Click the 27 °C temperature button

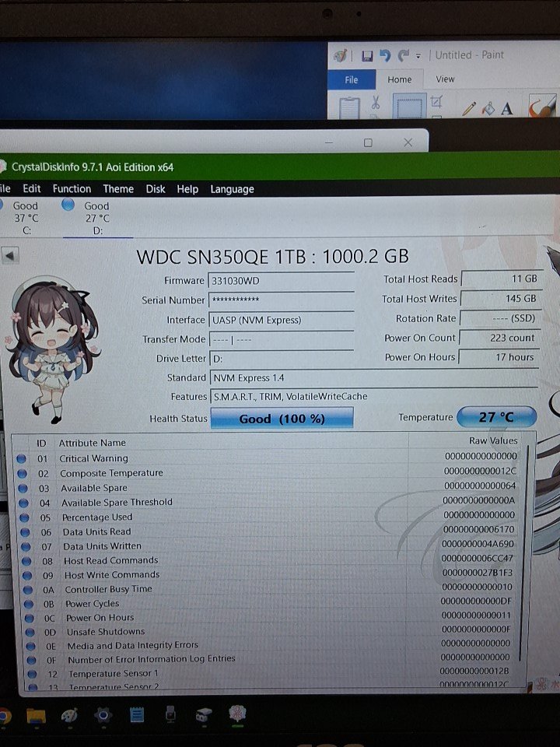[496, 417]
